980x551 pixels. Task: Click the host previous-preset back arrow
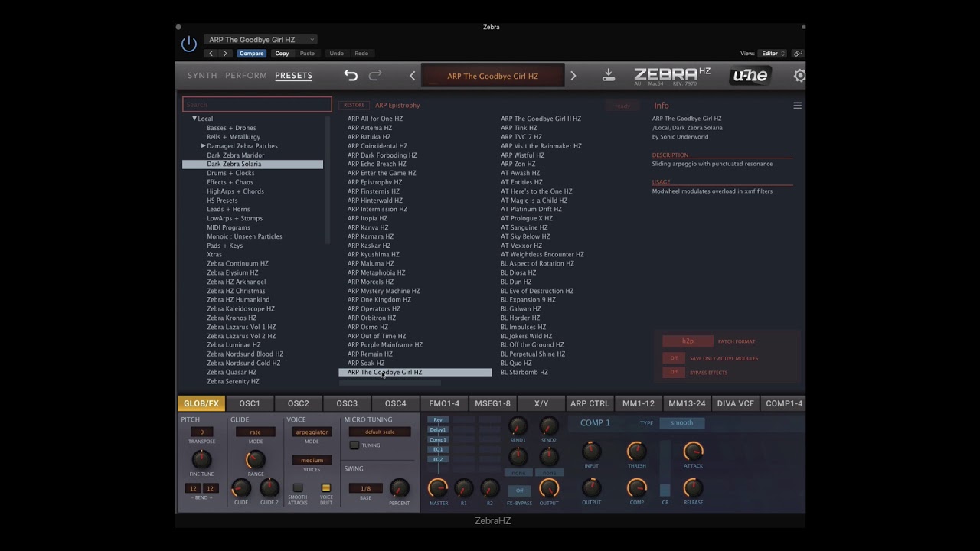click(211, 54)
